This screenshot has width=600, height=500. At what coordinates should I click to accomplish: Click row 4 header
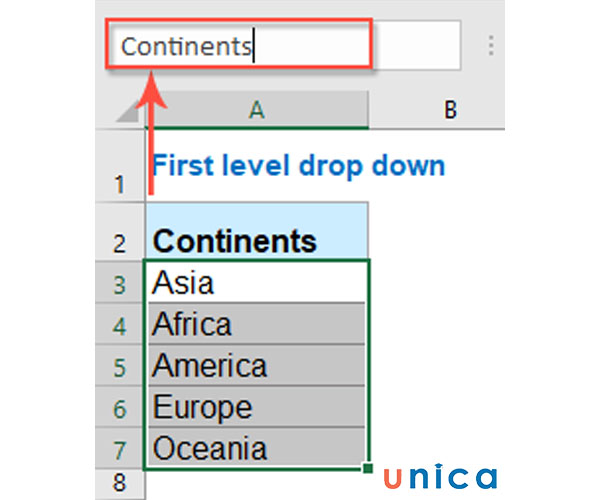(x=121, y=326)
